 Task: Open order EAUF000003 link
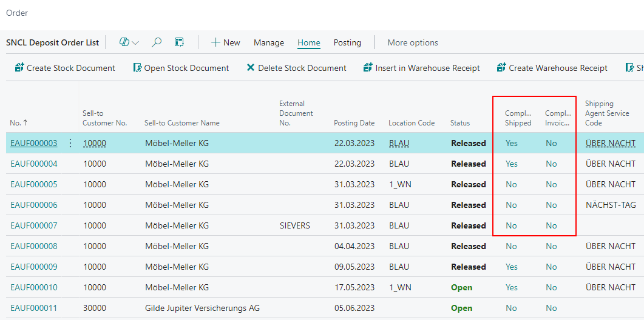coord(34,144)
